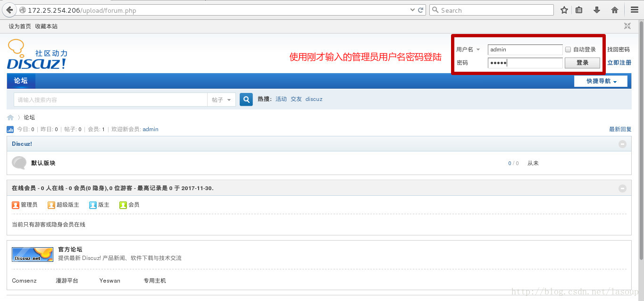The height and width of the screenshot is (301, 644).
Task: Click hot search term 交友
Action: point(296,99)
